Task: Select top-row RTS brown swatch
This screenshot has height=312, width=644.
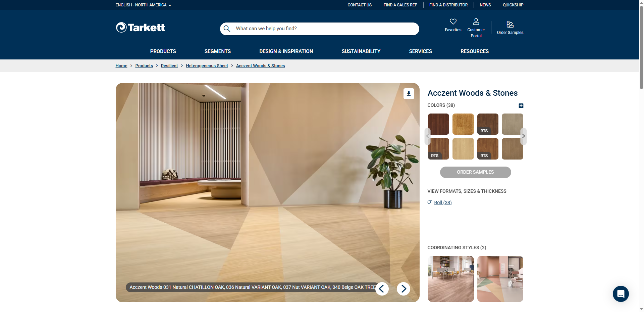Action: [x=488, y=124]
